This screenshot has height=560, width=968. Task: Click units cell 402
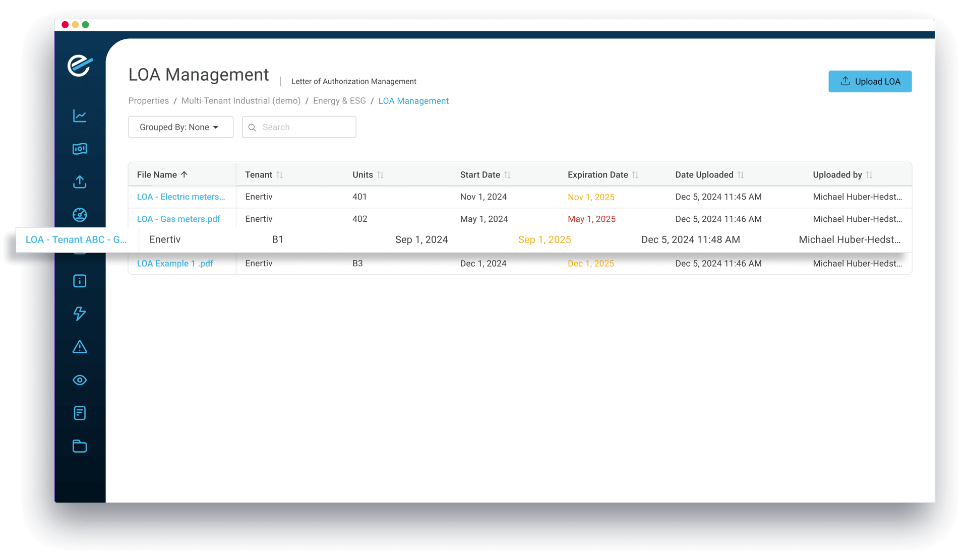359,219
